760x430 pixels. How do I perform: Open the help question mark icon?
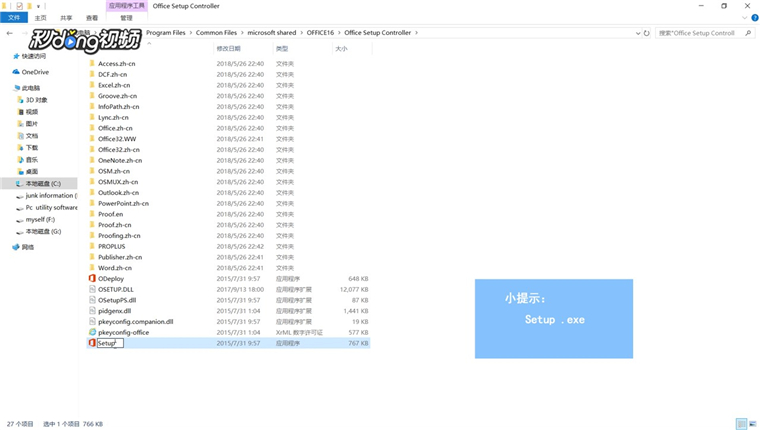tap(755, 18)
